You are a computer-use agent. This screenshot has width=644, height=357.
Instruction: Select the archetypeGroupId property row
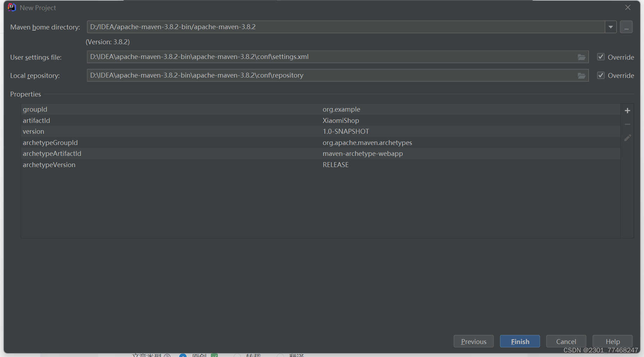tap(321, 143)
